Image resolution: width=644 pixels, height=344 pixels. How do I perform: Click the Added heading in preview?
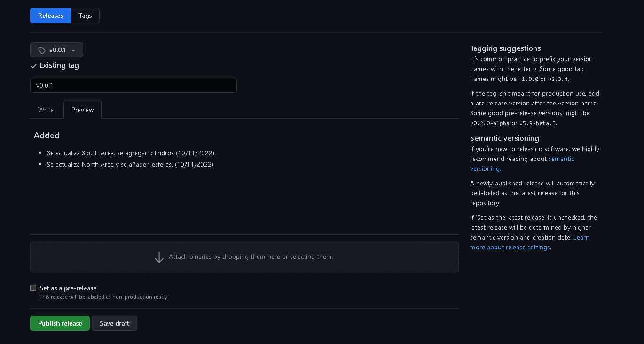pyautogui.click(x=47, y=136)
